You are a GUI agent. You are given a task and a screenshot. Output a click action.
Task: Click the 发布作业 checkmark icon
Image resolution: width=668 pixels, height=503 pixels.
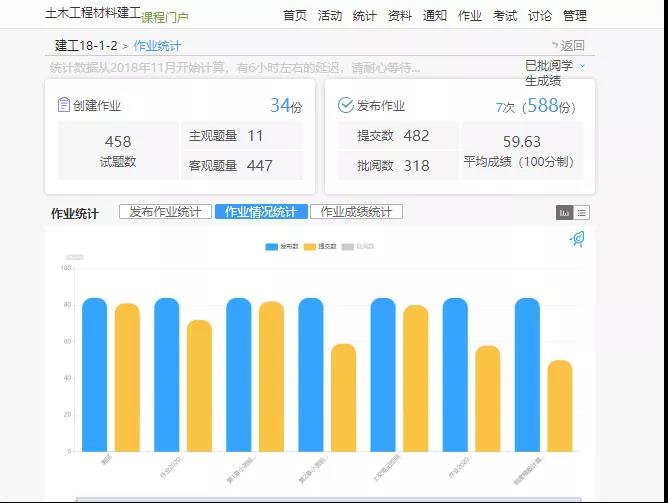[346, 105]
